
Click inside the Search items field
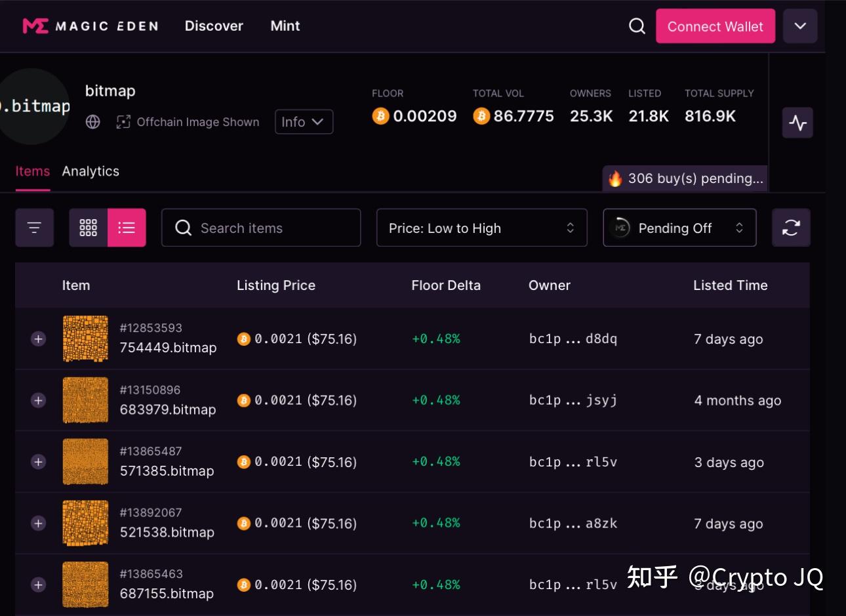click(x=261, y=228)
